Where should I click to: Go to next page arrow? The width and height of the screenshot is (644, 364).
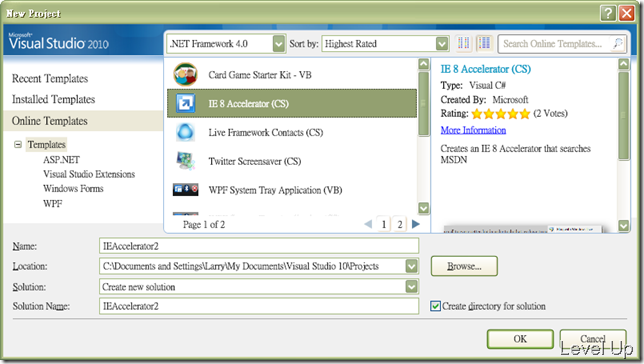[x=416, y=224]
